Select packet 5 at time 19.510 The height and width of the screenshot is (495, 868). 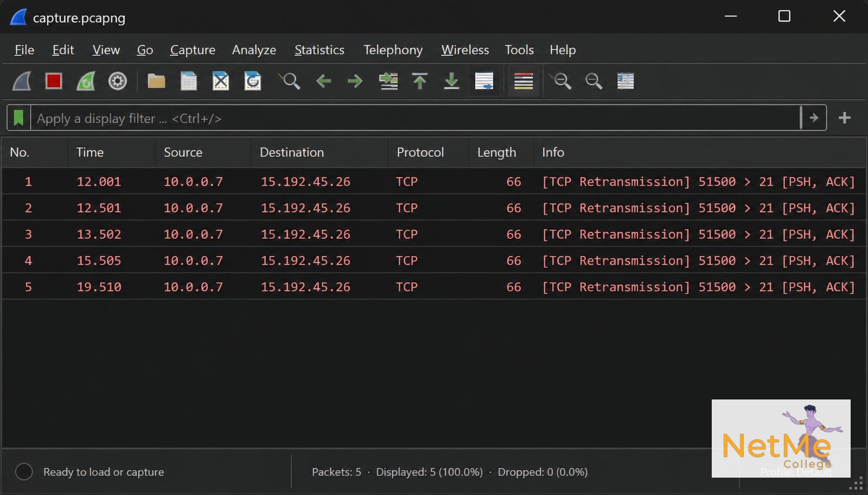pos(433,287)
